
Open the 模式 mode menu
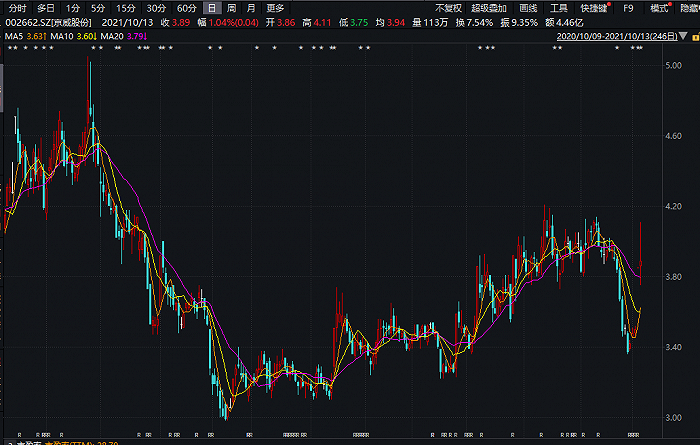coord(659,8)
